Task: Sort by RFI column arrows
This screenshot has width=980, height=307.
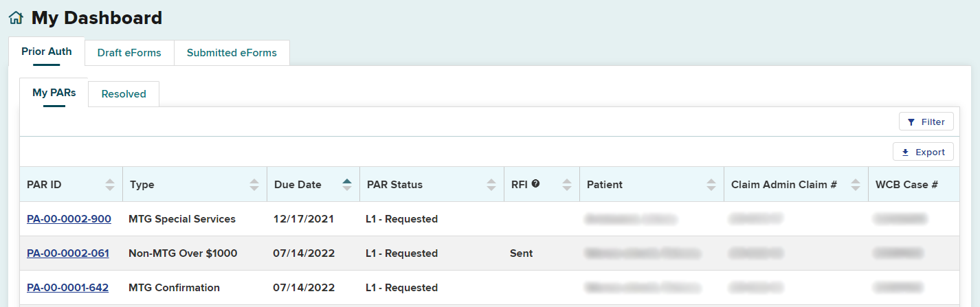Action: (x=566, y=185)
